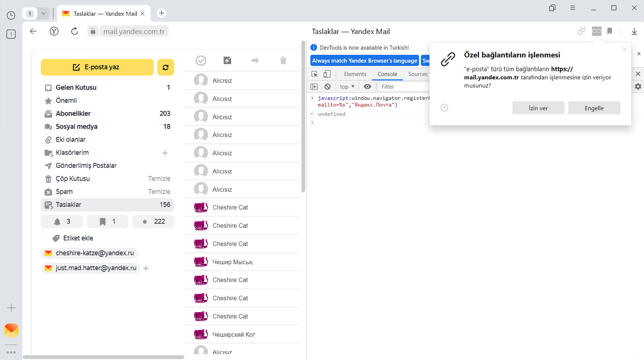Screen dimensions: 644x360
Task: Click the refresh mailbox icon button
Action: pos(166,67)
